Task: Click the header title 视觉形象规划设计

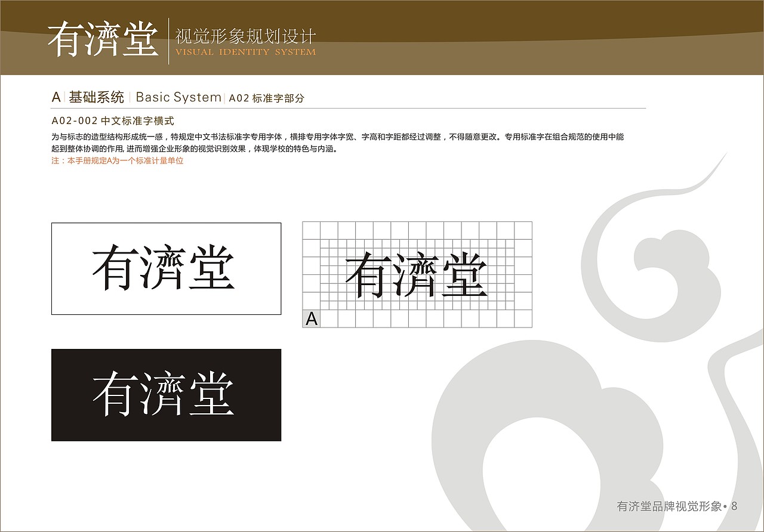Action: [x=245, y=36]
